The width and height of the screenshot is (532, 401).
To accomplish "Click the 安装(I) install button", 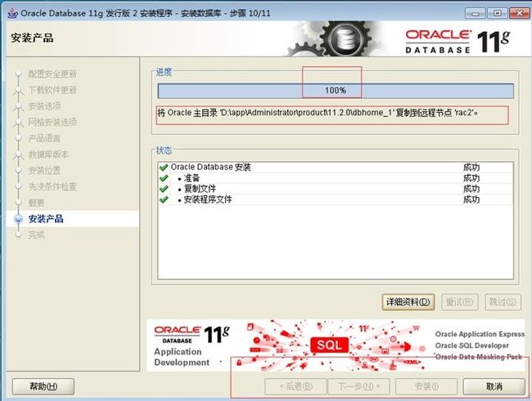I will coord(426,386).
